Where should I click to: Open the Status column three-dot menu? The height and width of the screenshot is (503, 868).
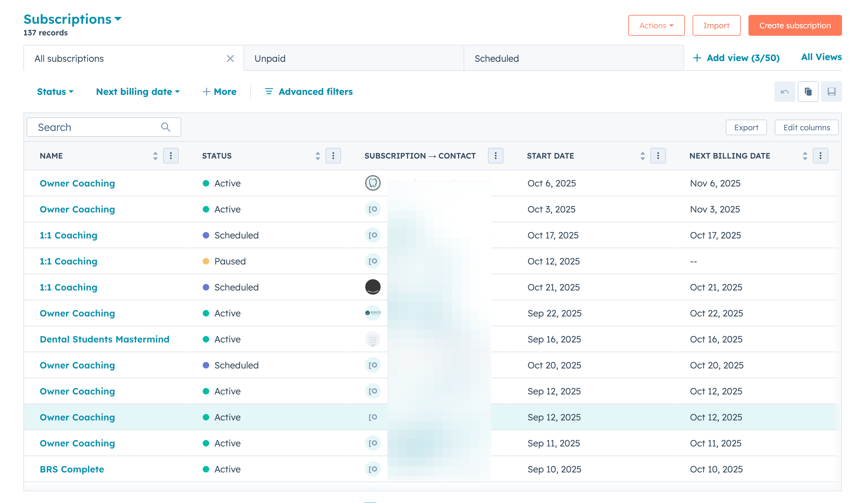point(333,156)
